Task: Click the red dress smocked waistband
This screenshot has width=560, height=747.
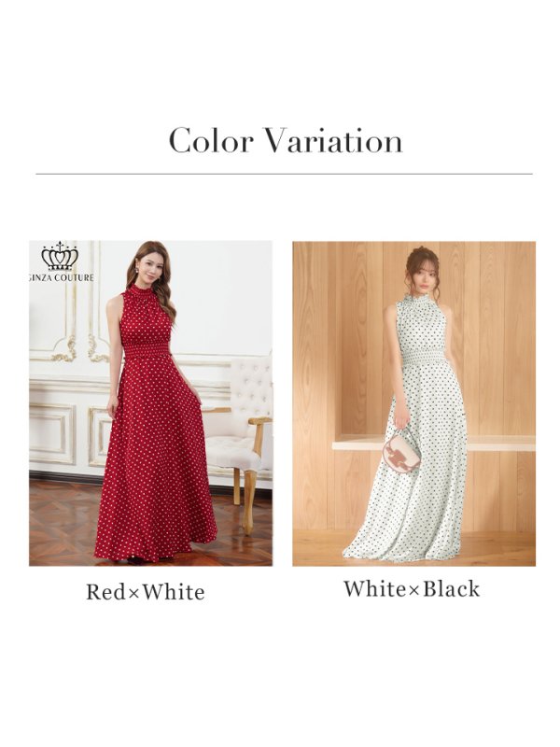Action: click(x=147, y=348)
